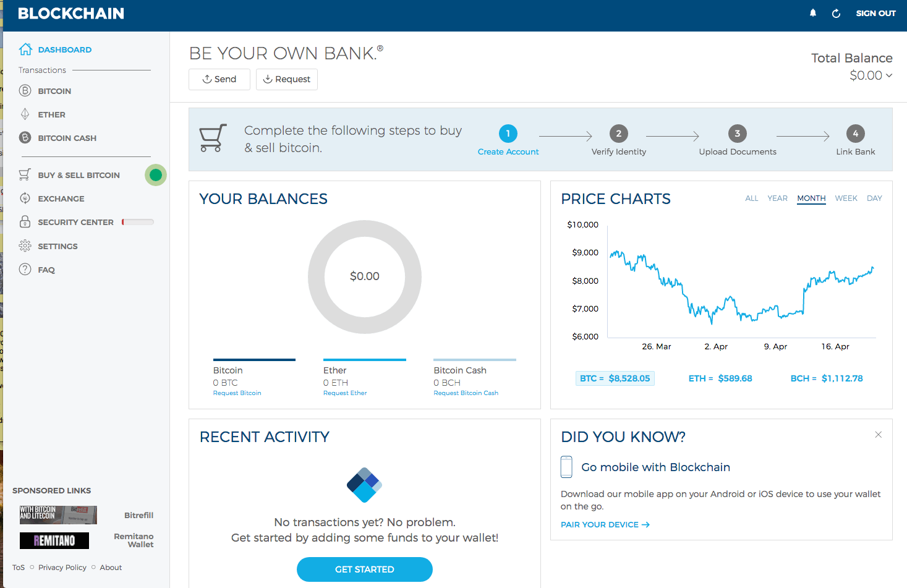Click the Dashboard home icon
This screenshot has width=907, height=588.
click(25, 49)
